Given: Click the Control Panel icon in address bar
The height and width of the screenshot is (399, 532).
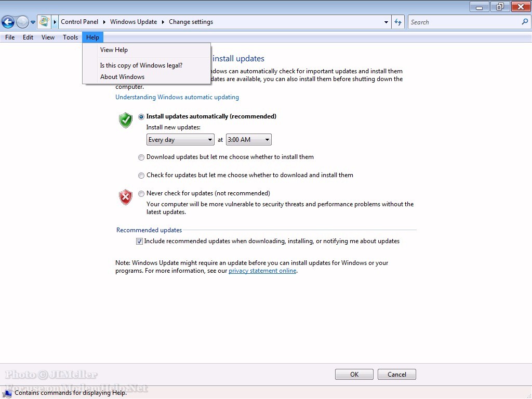Looking at the screenshot, I should pyautogui.click(x=44, y=22).
